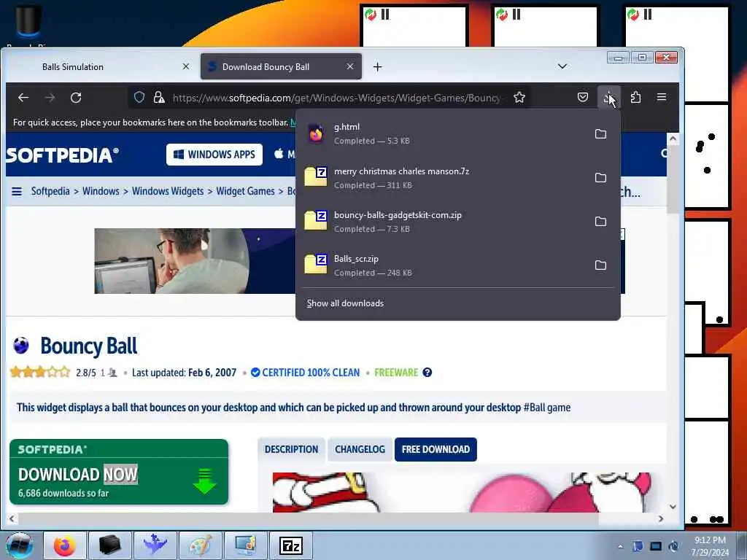747x560 pixels.
Task: Click the advertisement banner image
Action: click(195, 261)
